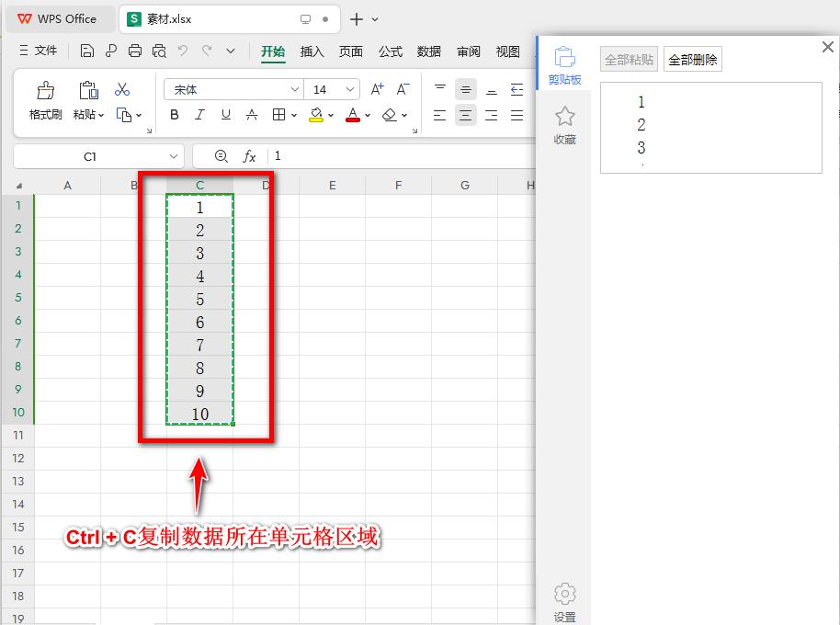The height and width of the screenshot is (625, 840).
Task: Click the Borders icon
Action: (x=278, y=115)
